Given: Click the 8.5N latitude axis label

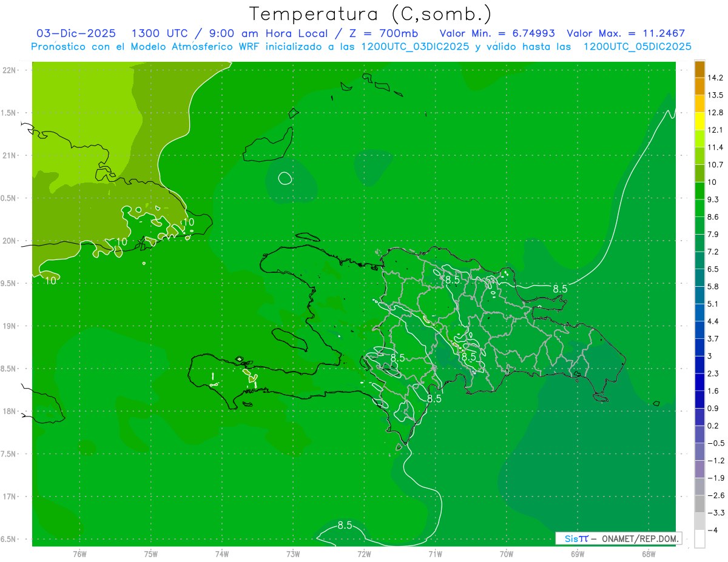Looking at the screenshot, I should coord(9,369).
